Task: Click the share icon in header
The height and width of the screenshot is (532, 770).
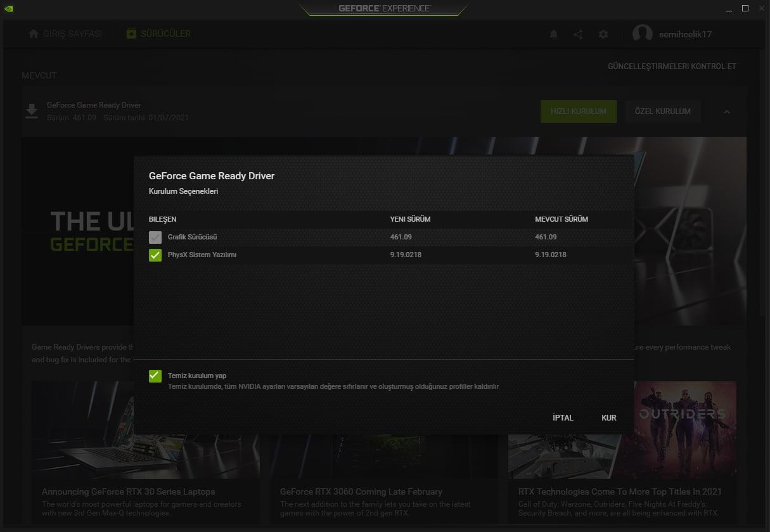Action: [x=578, y=34]
